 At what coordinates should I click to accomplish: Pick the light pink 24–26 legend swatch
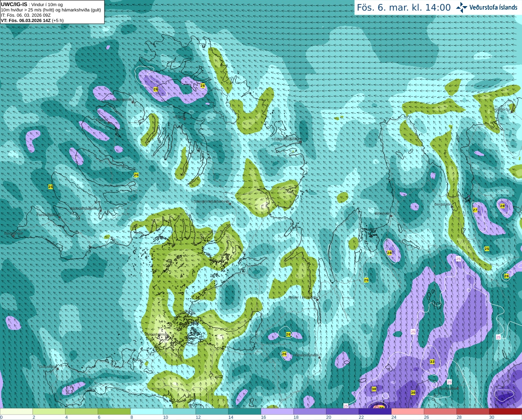pos(408,411)
